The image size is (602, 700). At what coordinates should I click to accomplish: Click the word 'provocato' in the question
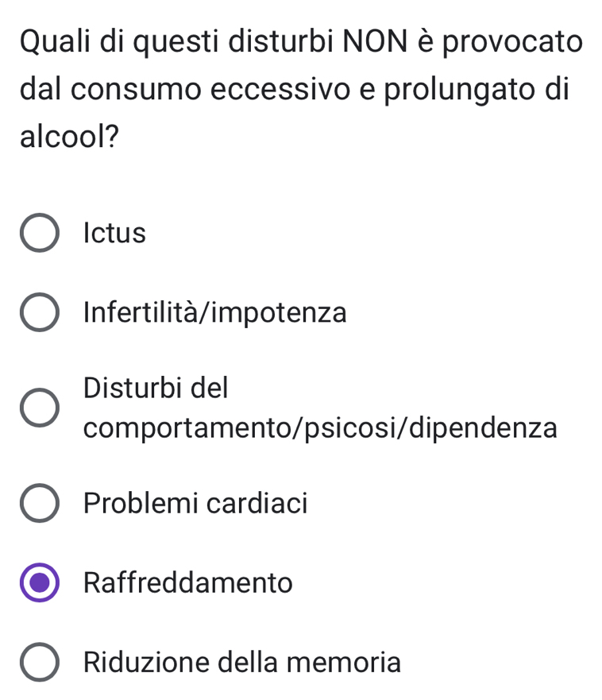512,40
